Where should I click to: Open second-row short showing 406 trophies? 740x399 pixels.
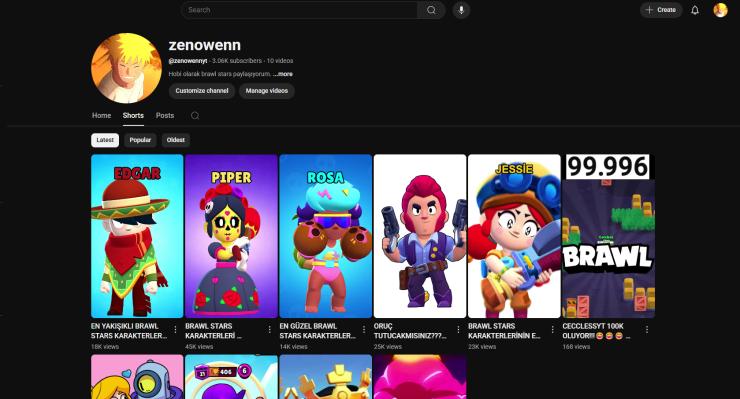click(x=231, y=377)
